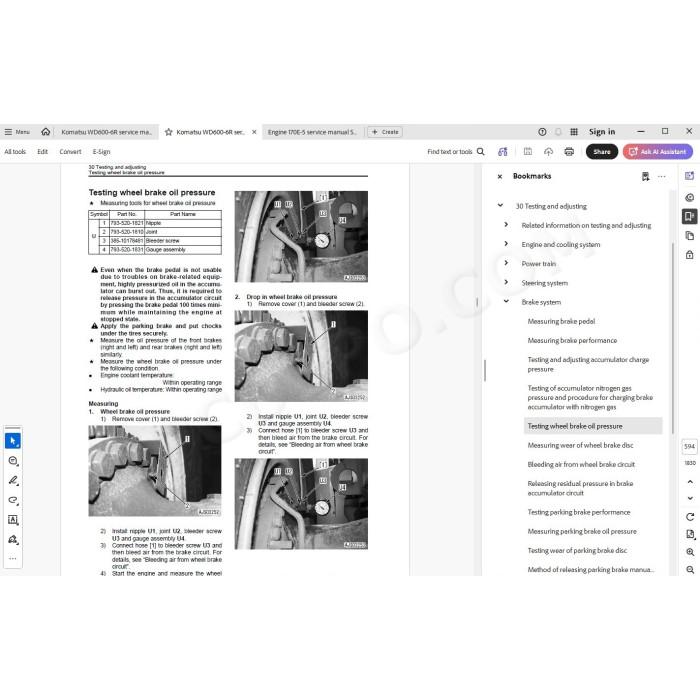
Task: Open comments panel icon in right rail
Action: (x=690, y=197)
